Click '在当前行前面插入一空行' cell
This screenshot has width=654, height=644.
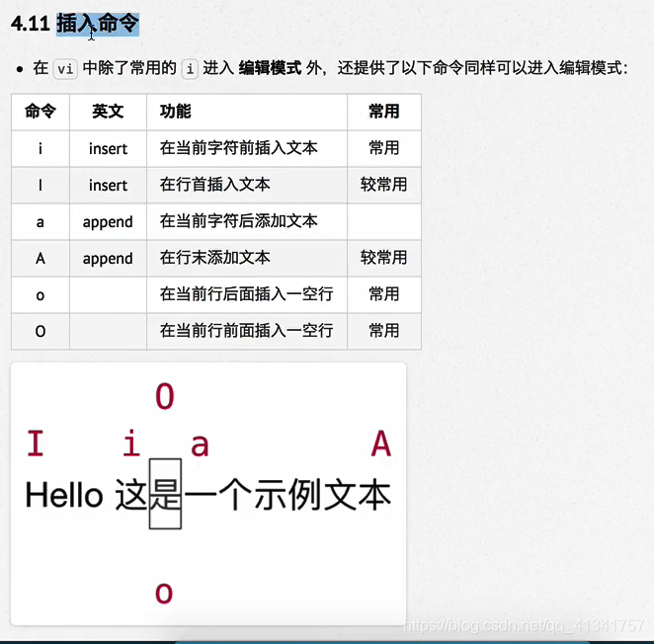click(x=247, y=331)
